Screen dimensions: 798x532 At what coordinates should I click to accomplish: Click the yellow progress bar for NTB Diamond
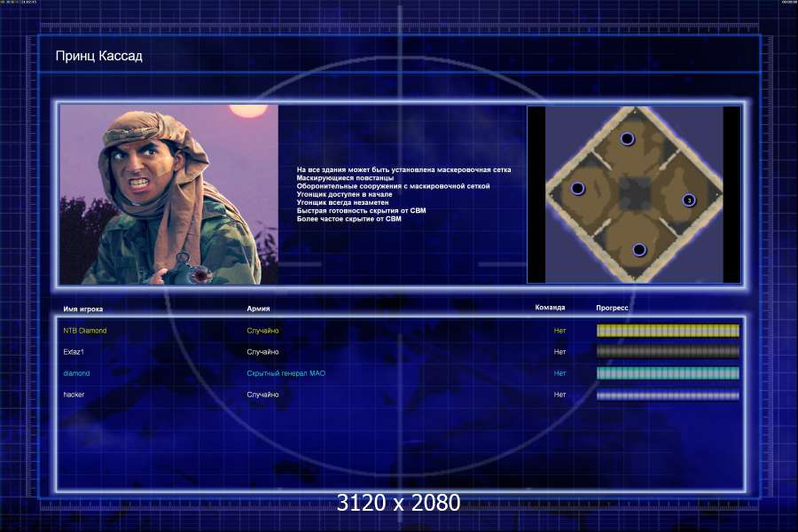(668, 331)
